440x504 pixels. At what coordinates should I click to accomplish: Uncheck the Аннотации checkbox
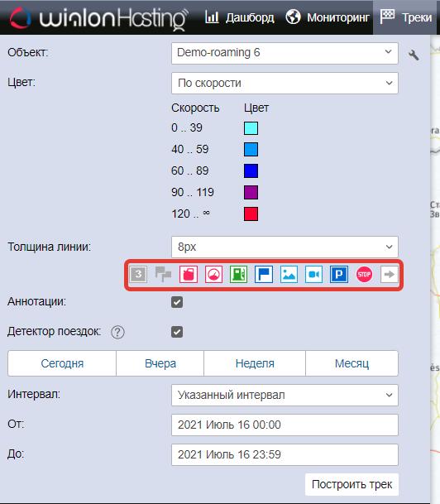(177, 302)
